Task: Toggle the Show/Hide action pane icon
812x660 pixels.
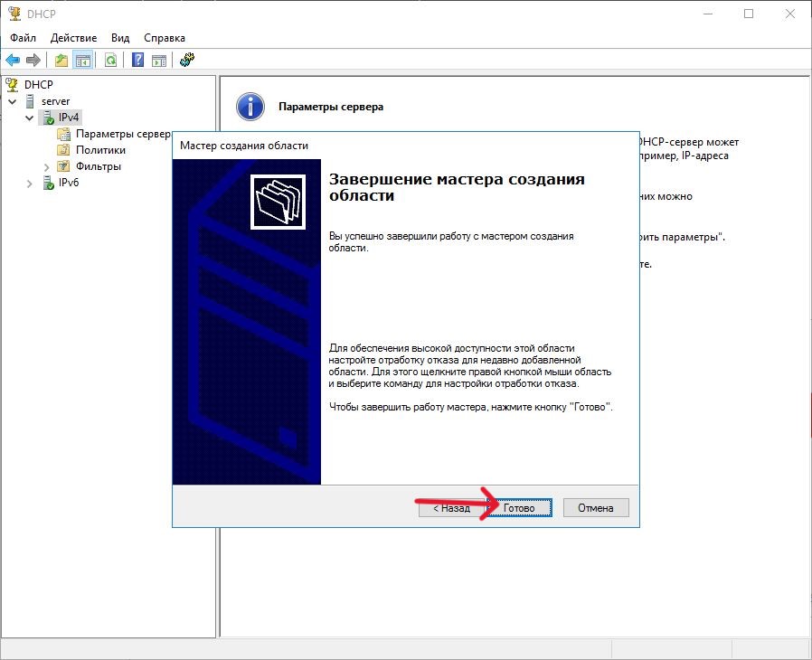Action: coord(159,61)
